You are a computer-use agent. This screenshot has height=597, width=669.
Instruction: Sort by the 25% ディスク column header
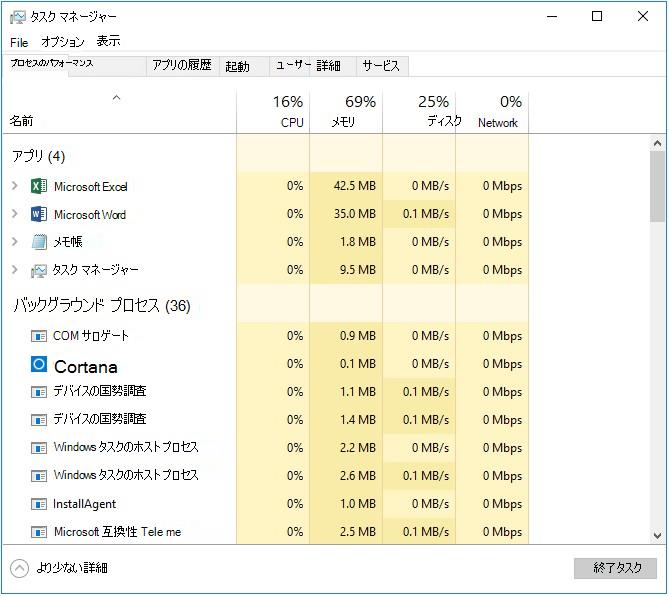(419, 112)
